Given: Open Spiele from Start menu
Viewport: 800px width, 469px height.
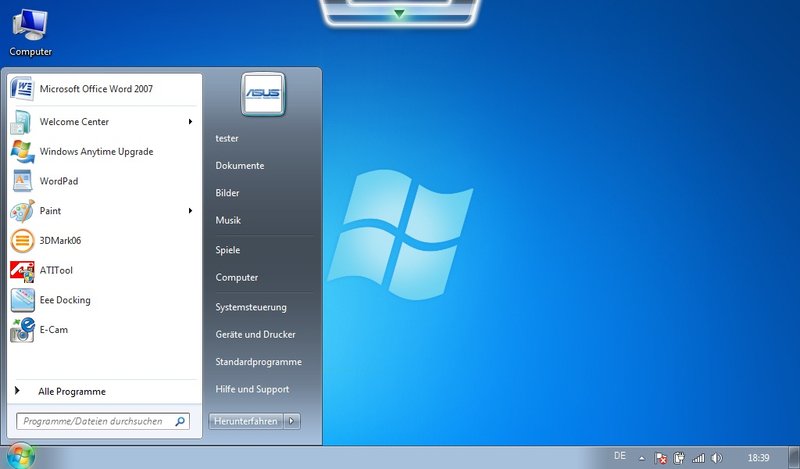Looking at the screenshot, I should [x=228, y=250].
